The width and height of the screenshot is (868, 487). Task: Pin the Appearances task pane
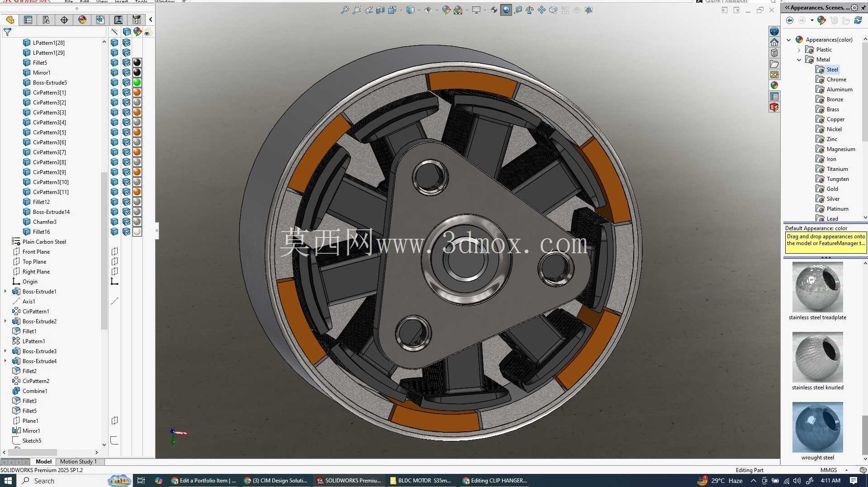[x=863, y=8]
